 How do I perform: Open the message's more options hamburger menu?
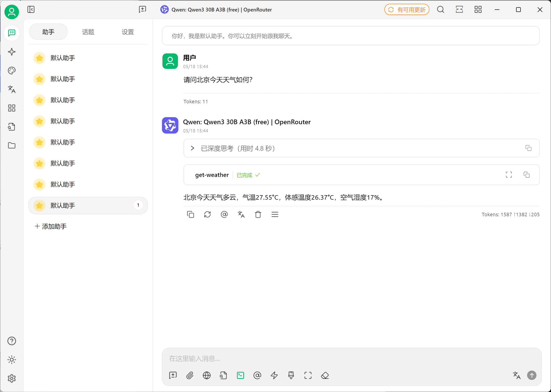pyautogui.click(x=275, y=214)
